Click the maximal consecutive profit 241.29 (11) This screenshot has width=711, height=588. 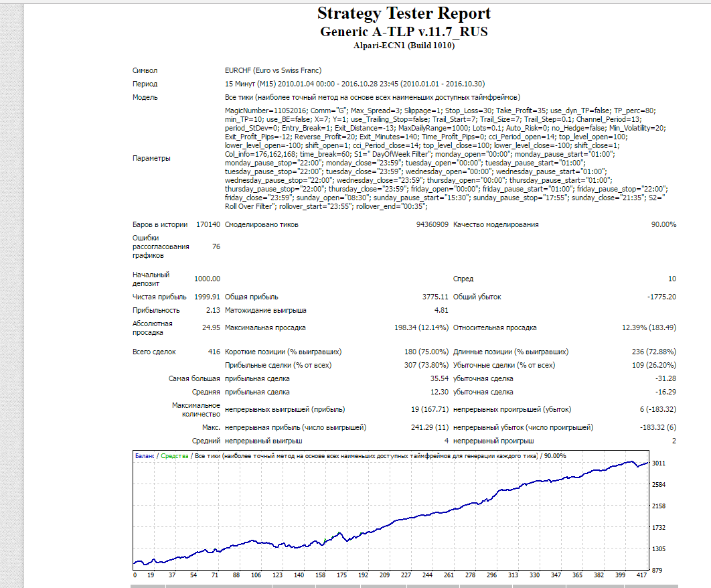tap(430, 427)
